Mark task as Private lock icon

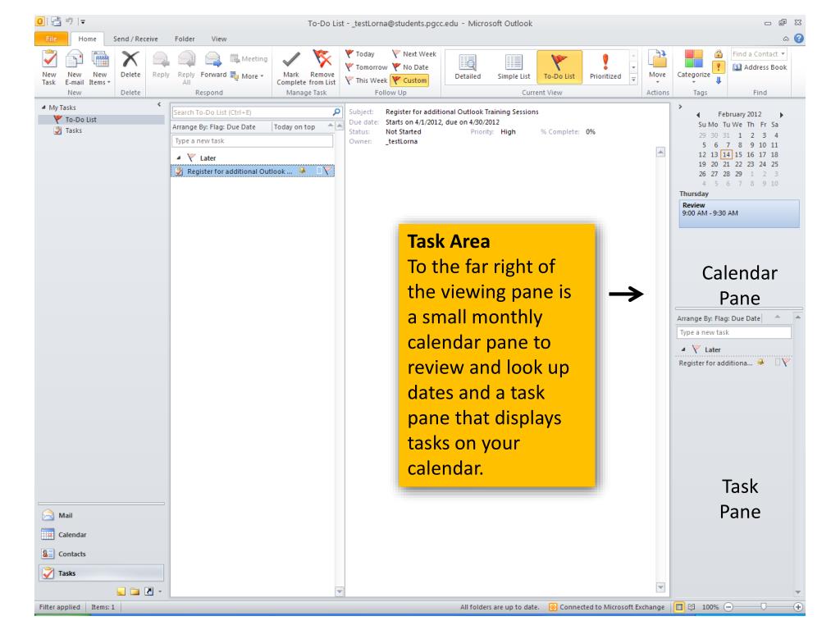tap(719, 54)
